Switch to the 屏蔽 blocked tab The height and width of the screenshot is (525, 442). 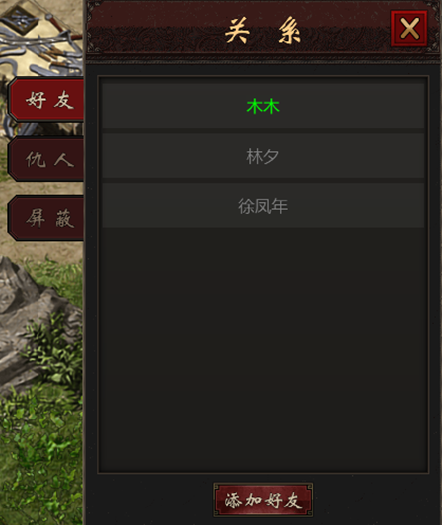click(47, 218)
